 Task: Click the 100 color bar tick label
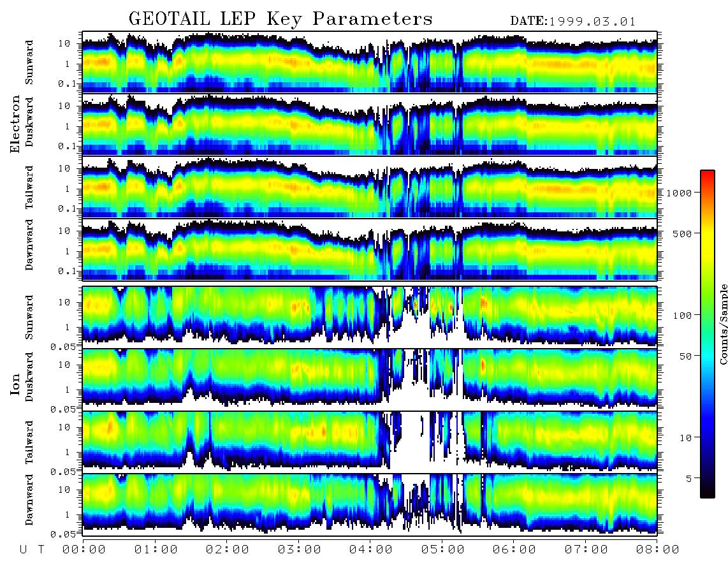(682, 316)
